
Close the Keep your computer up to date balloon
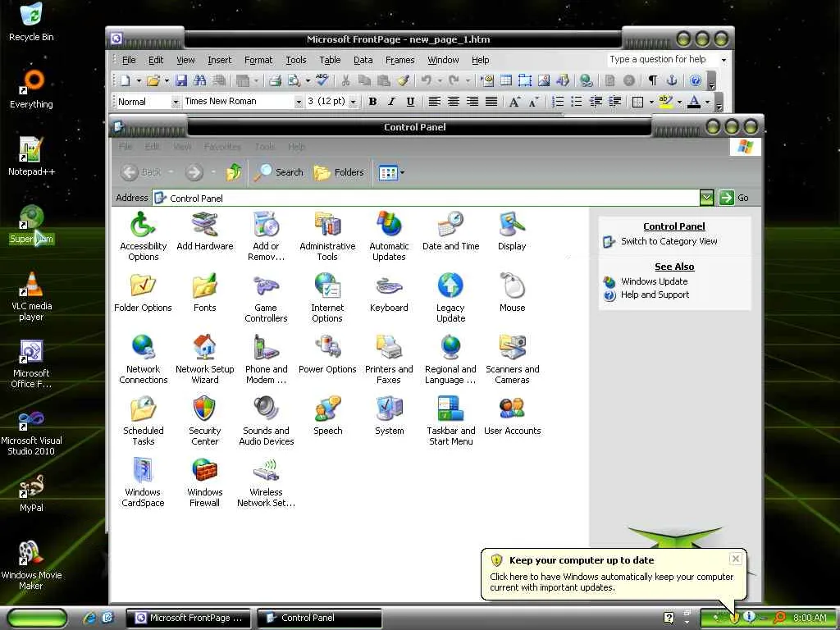[x=736, y=559]
